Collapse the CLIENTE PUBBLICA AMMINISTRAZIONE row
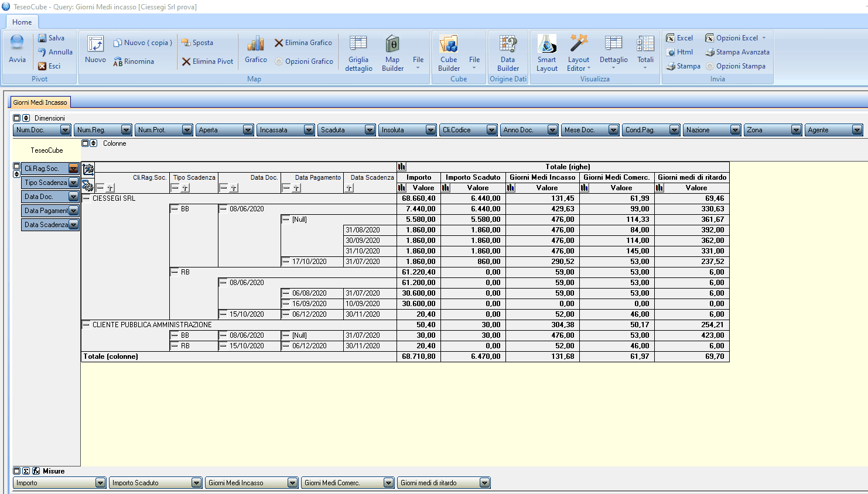Image resolution: width=868 pixels, height=494 pixels. (x=86, y=325)
